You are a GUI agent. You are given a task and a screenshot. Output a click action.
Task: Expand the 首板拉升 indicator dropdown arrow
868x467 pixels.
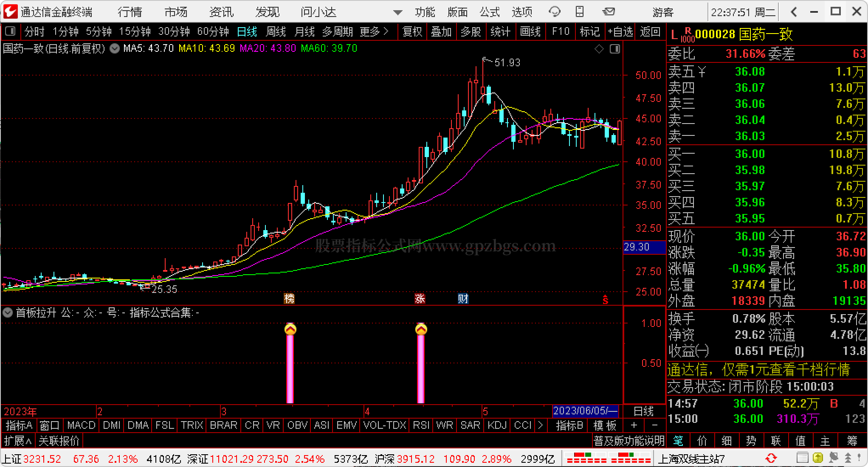click(7, 313)
